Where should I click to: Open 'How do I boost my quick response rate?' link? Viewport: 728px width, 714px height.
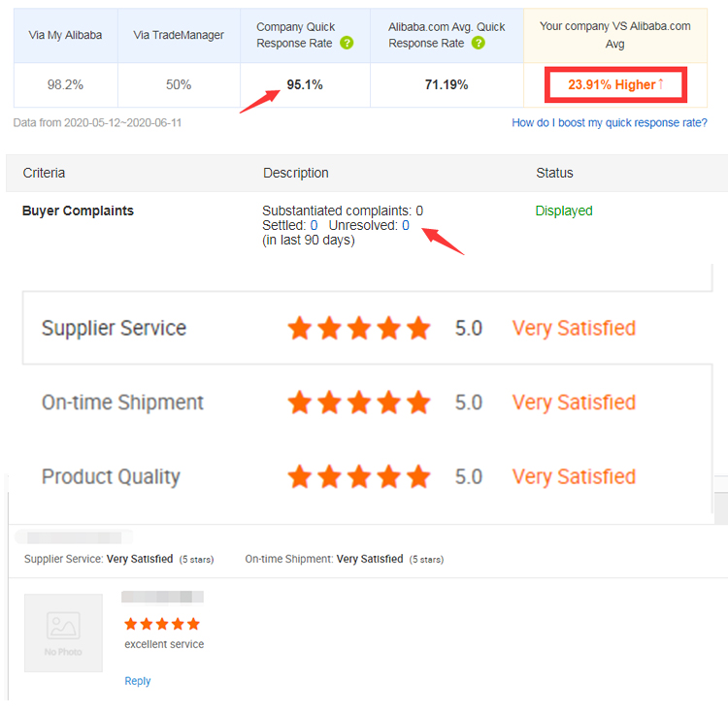coord(610,122)
